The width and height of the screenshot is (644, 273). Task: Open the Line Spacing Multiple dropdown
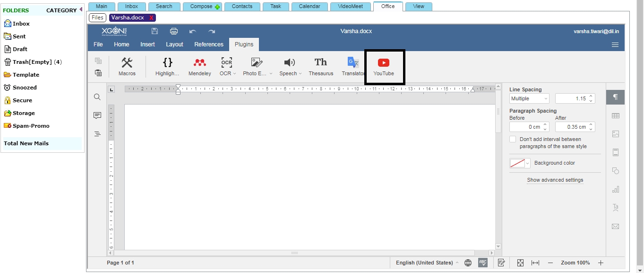[x=529, y=98]
